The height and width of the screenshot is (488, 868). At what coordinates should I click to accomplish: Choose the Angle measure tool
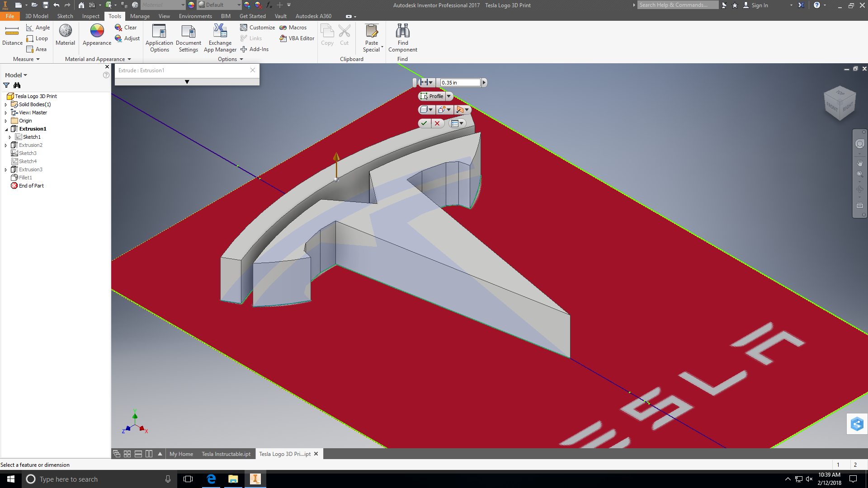[x=38, y=28]
